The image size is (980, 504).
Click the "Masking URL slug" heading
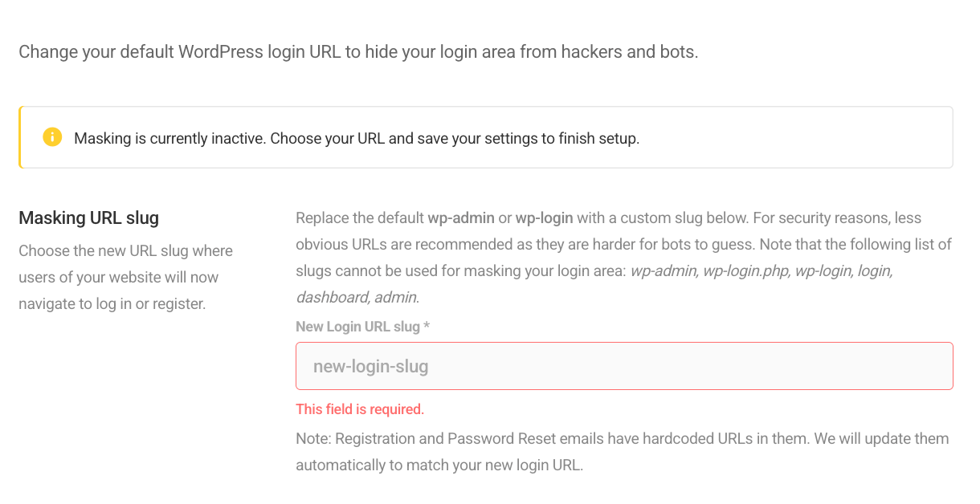pyautogui.click(x=88, y=217)
